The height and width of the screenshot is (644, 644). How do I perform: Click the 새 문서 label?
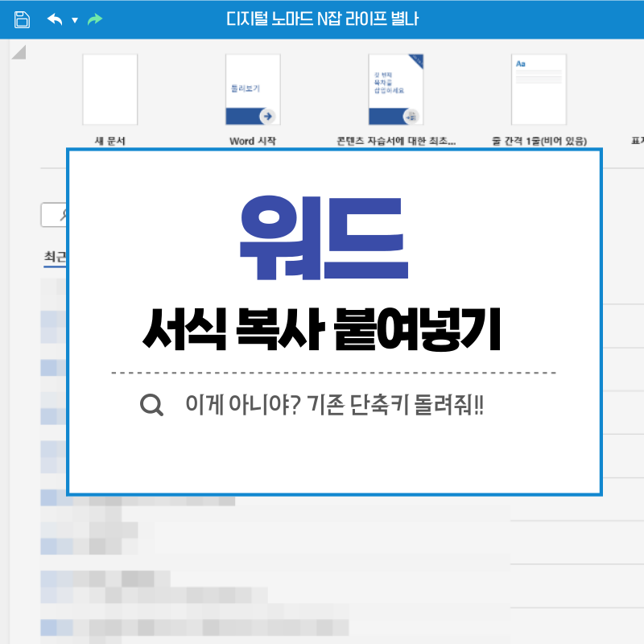110,141
